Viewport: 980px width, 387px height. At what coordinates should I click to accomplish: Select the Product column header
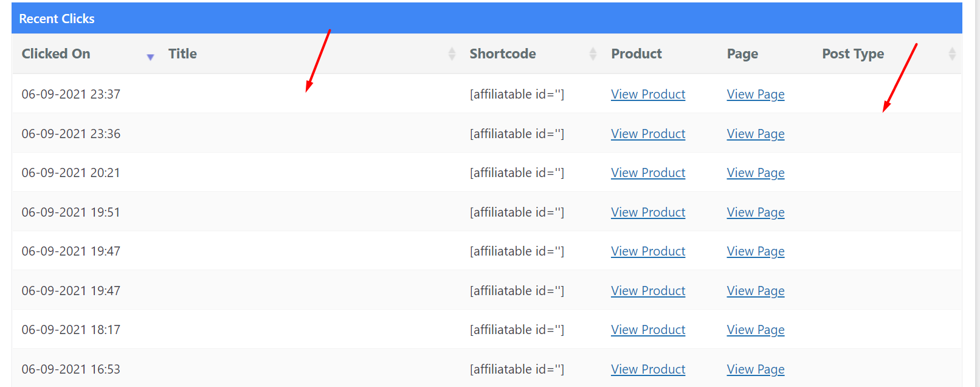637,54
